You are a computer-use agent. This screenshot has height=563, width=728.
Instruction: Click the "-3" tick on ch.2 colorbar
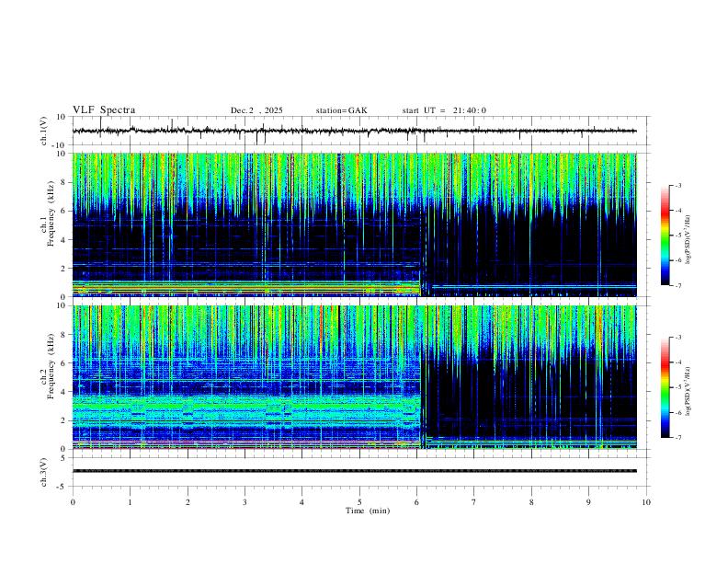pyautogui.click(x=677, y=338)
